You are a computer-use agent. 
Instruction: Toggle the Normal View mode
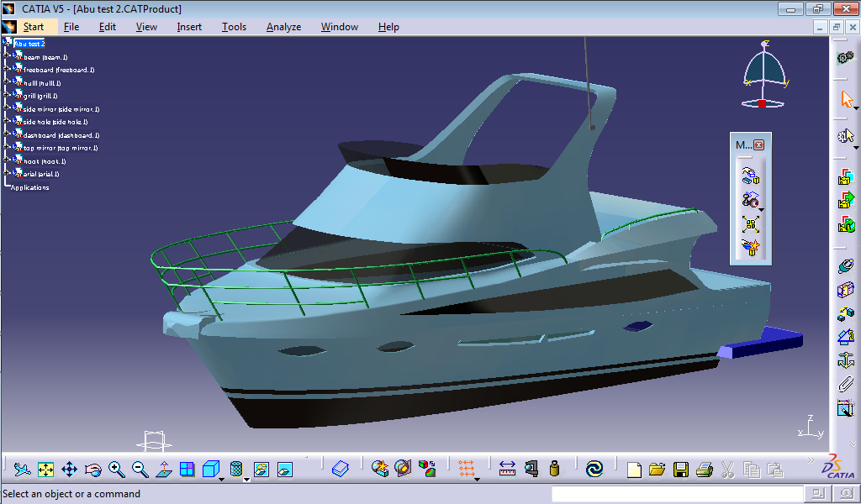(164, 469)
